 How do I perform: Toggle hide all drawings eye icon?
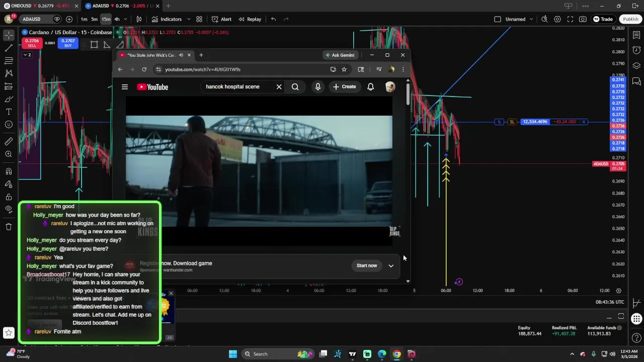(9, 209)
